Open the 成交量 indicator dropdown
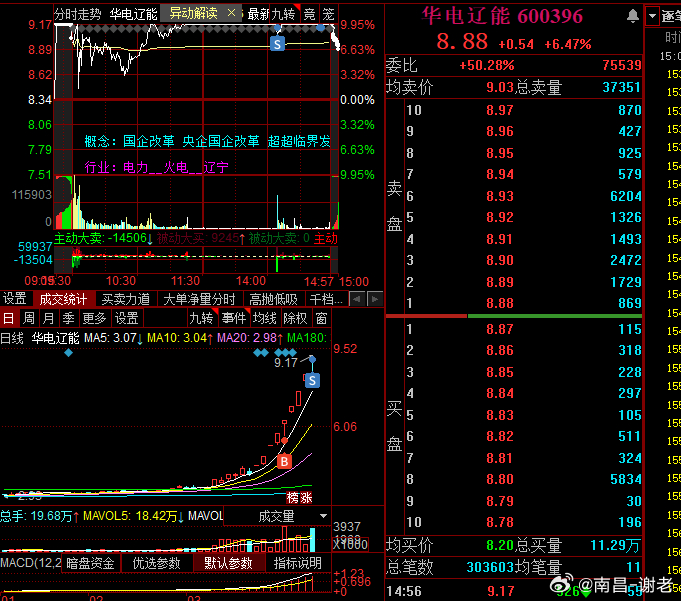Image resolution: width=681 pixels, height=601 pixels. coord(323,516)
